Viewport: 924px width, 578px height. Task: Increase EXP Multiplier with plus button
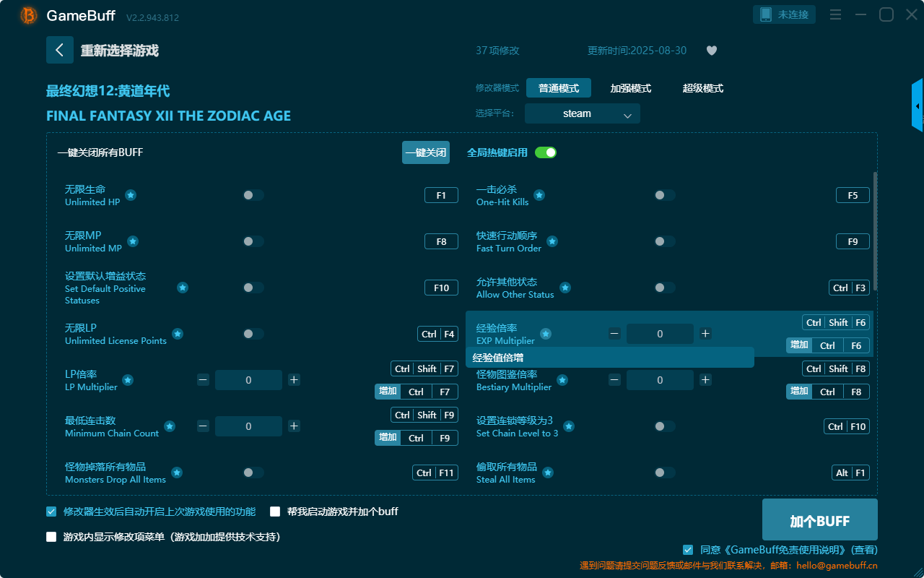705,334
